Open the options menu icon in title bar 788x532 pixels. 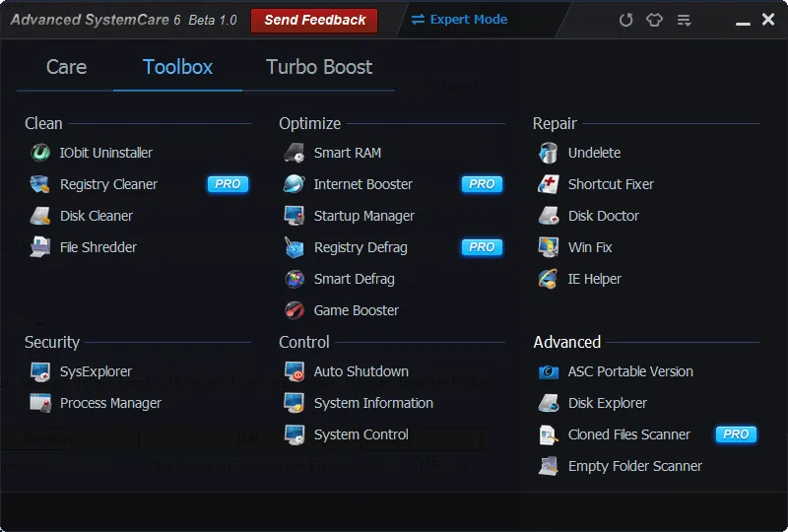pos(684,20)
